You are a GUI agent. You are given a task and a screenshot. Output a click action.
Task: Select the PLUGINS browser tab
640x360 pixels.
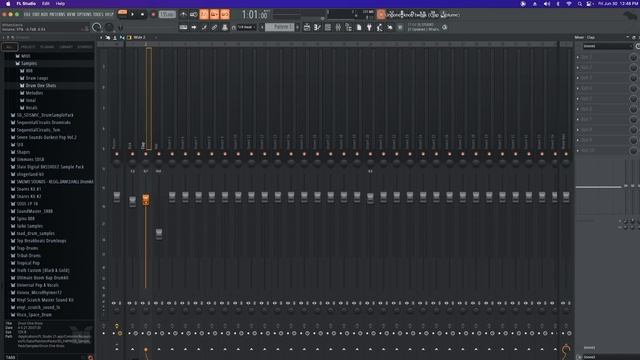(x=47, y=47)
